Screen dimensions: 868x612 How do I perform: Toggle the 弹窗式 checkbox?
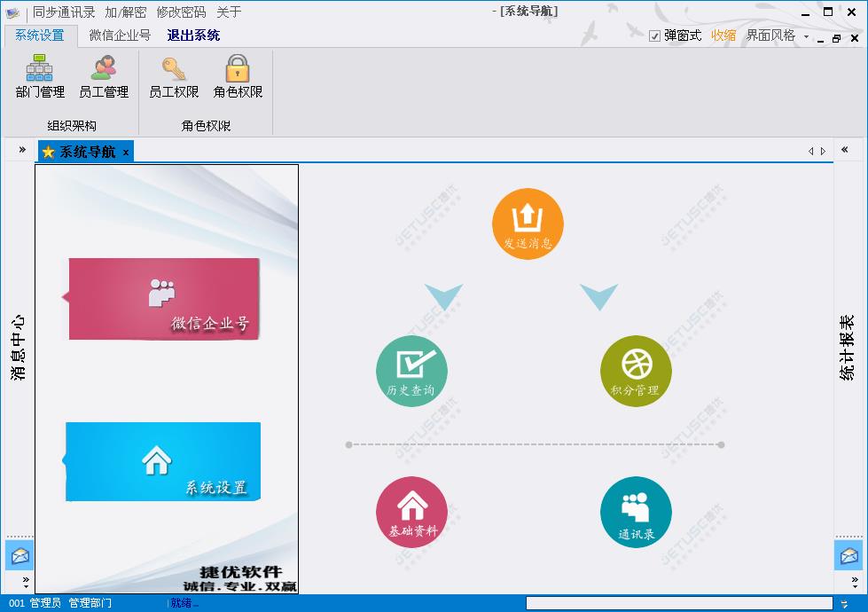tap(654, 36)
